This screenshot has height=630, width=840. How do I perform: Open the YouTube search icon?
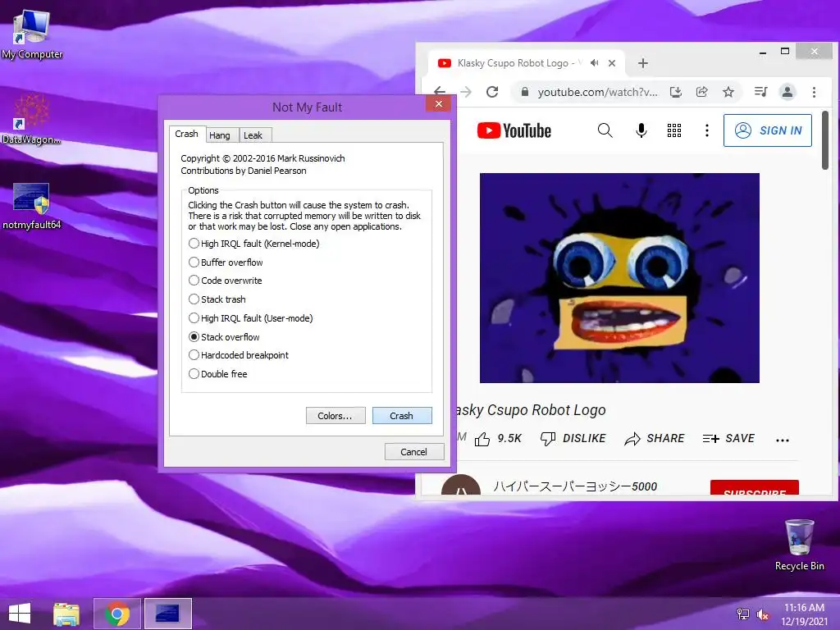pyautogui.click(x=605, y=130)
